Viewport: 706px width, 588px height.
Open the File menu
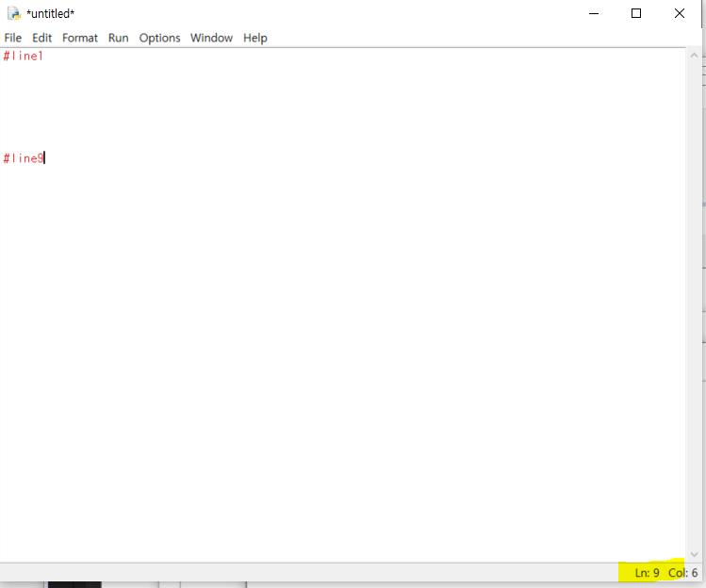click(13, 38)
